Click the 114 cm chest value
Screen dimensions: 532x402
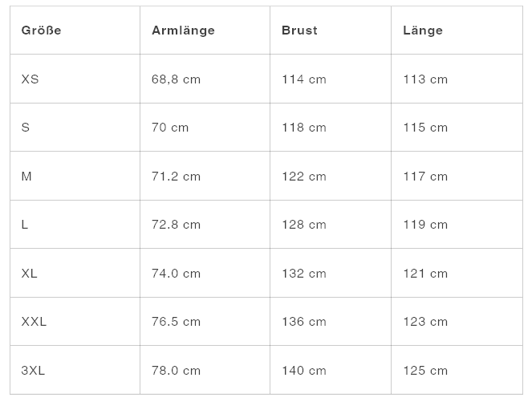pyautogui.click(x=304, y=79)
